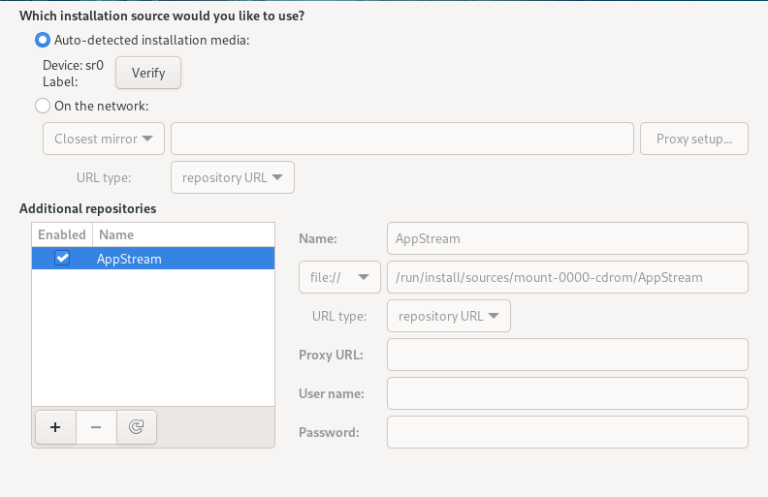Expand the file:// protocol dropdown

coord(339,277)
